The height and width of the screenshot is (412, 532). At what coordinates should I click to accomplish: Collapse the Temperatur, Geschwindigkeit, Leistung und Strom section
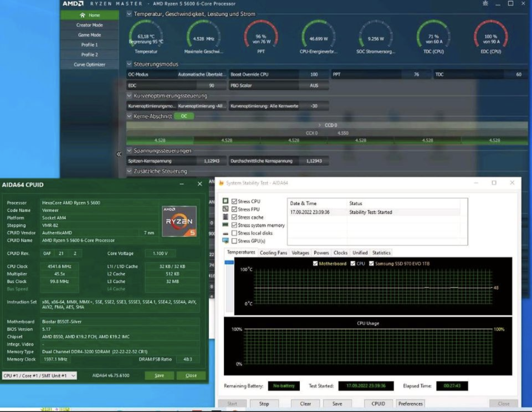[x=129, y=14]
